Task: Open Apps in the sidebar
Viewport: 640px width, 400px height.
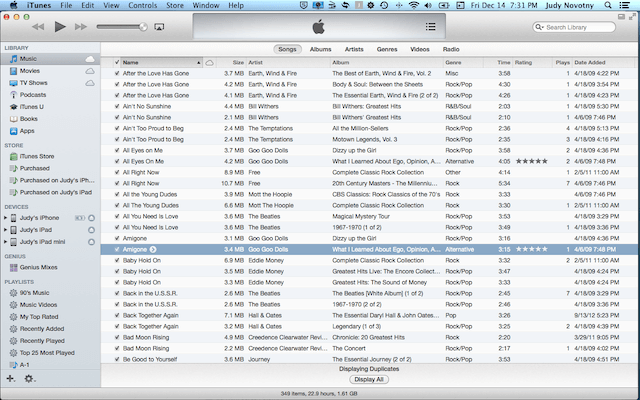Action: (27, 131)
